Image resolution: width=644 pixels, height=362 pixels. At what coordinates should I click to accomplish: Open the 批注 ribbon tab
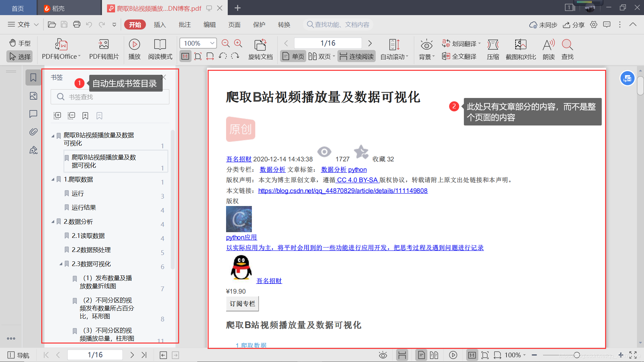(184, 24)
